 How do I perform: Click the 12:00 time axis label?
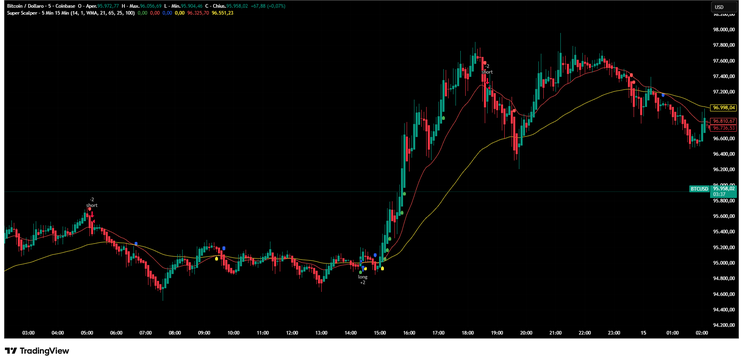pyautogui.click(x=292, y=333)
